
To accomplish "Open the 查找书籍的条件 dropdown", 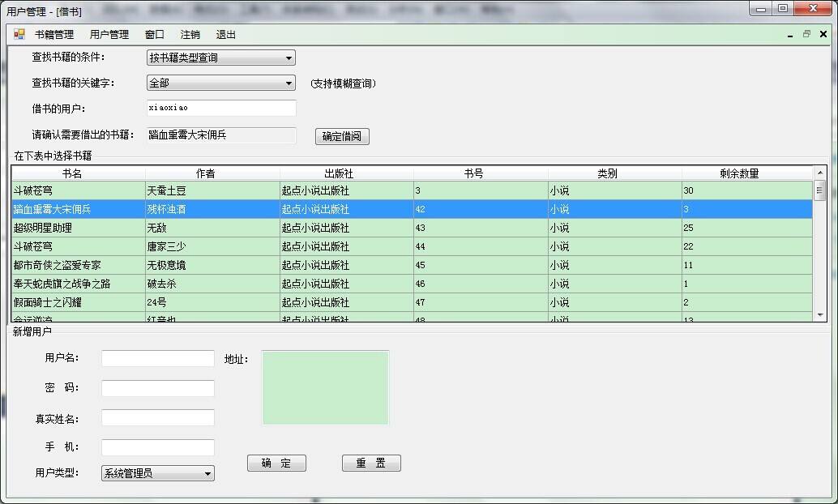I will (288, 57).
